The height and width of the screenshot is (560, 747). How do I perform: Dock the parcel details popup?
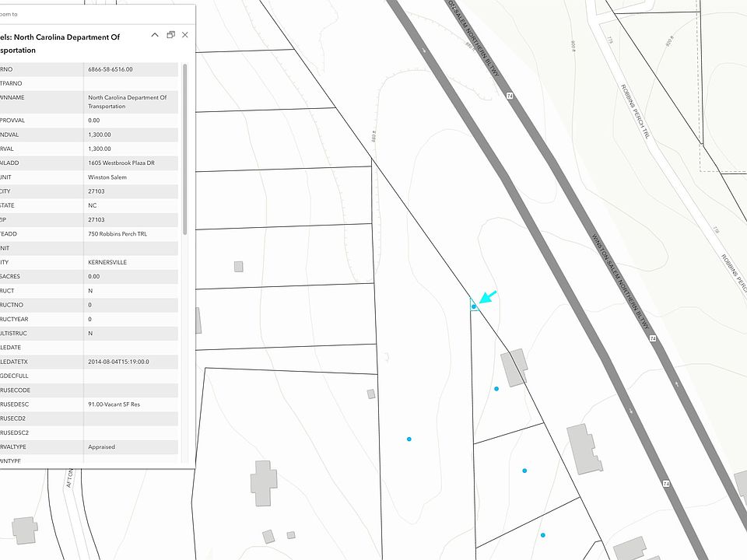(170, 35)
